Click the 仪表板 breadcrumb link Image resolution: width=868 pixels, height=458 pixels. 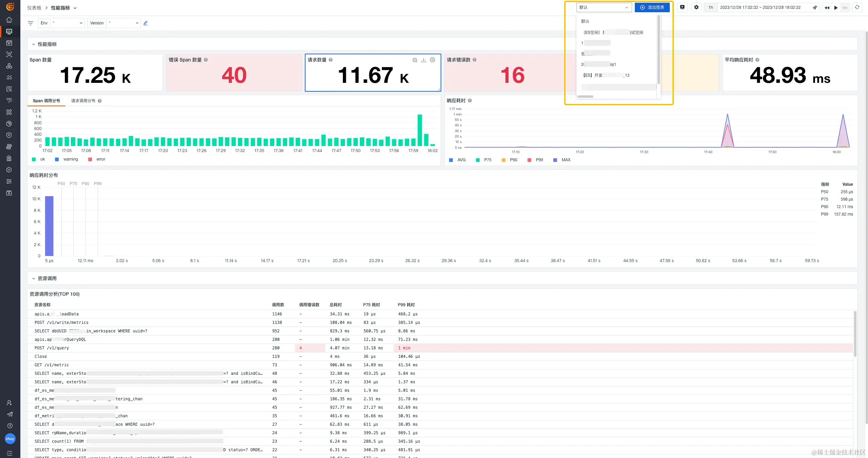pyautogui.click(x=34, y=8)
